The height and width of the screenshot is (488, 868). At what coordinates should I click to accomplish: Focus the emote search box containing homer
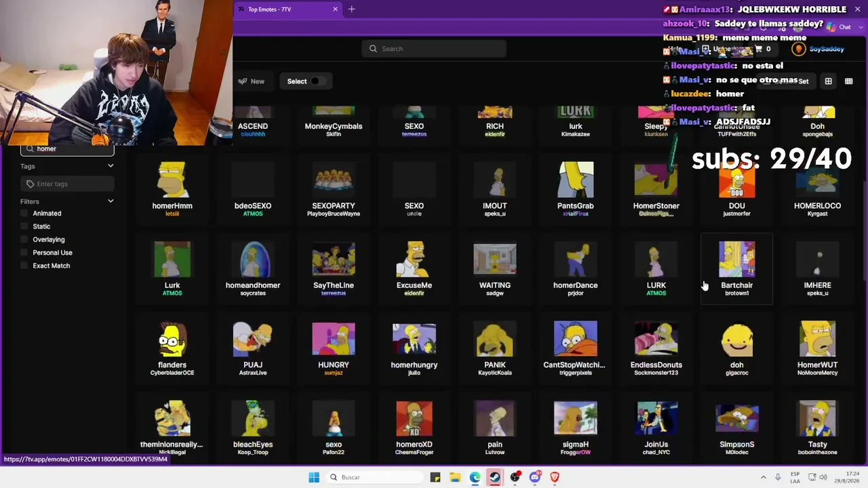click(x=67, y=149)
